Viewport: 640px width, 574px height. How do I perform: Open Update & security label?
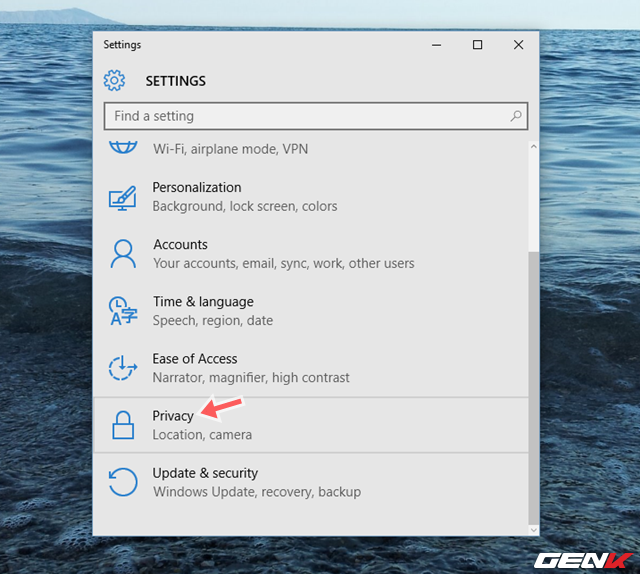pos(205,473)
